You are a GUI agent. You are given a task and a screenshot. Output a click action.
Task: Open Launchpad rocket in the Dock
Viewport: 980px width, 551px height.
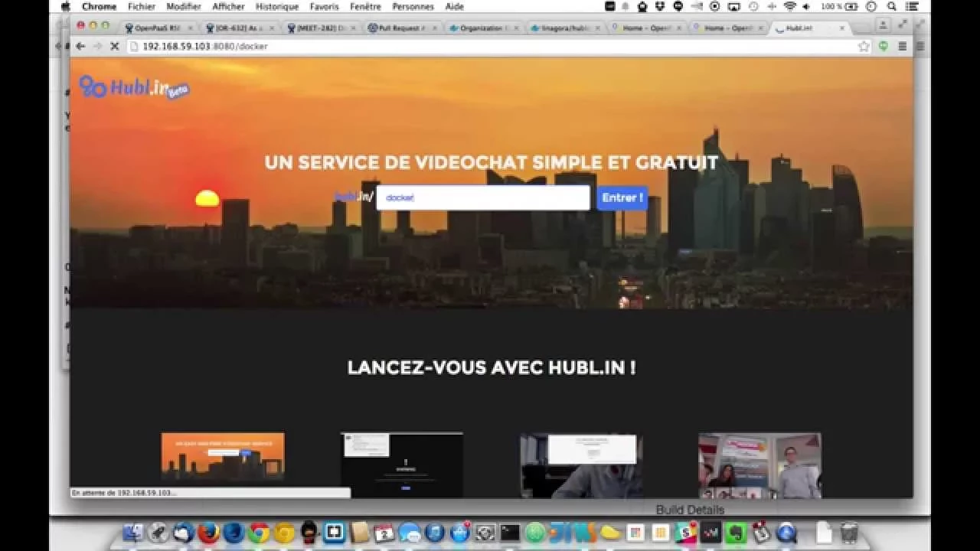[158, 533]
